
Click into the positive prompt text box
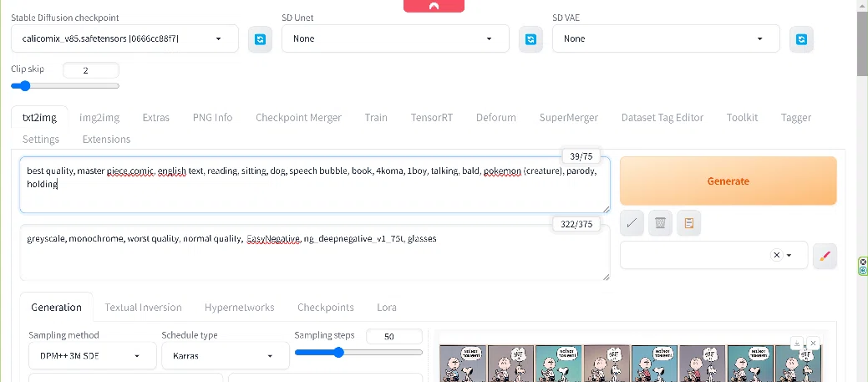[314, 185]
